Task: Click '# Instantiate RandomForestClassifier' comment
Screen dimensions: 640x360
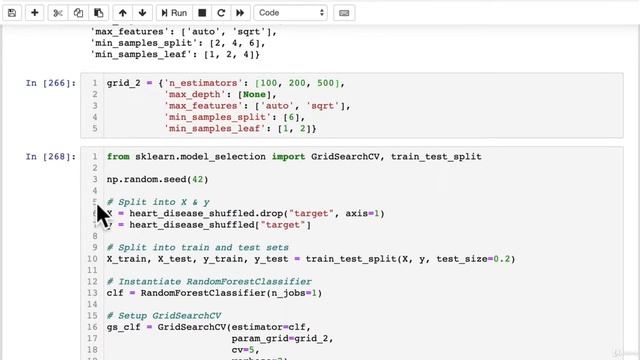Action: click(209, 282)
